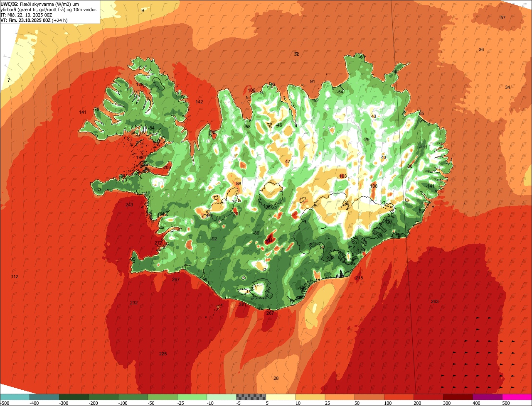Click the '28' value on the map

[276, 378]
